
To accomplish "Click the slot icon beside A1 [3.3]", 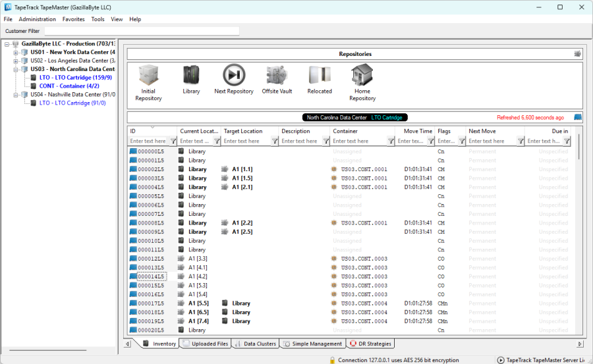I will tap(181, 259).
